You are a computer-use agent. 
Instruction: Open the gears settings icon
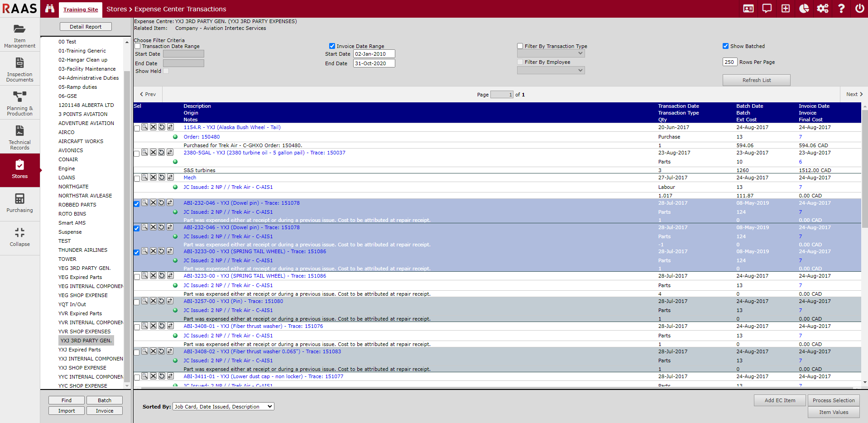coord(823,9)
